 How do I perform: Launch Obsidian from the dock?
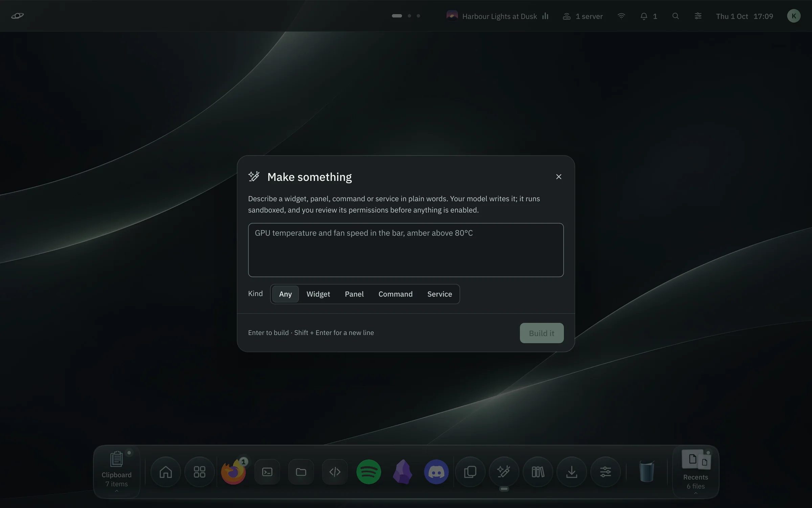pyautogui.click(x=403, y=472)
